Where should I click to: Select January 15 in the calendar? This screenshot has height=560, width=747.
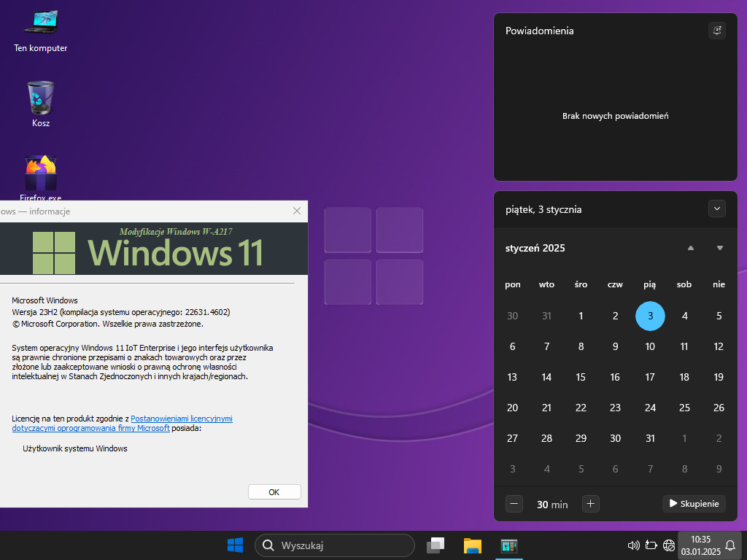pos(581,377)
